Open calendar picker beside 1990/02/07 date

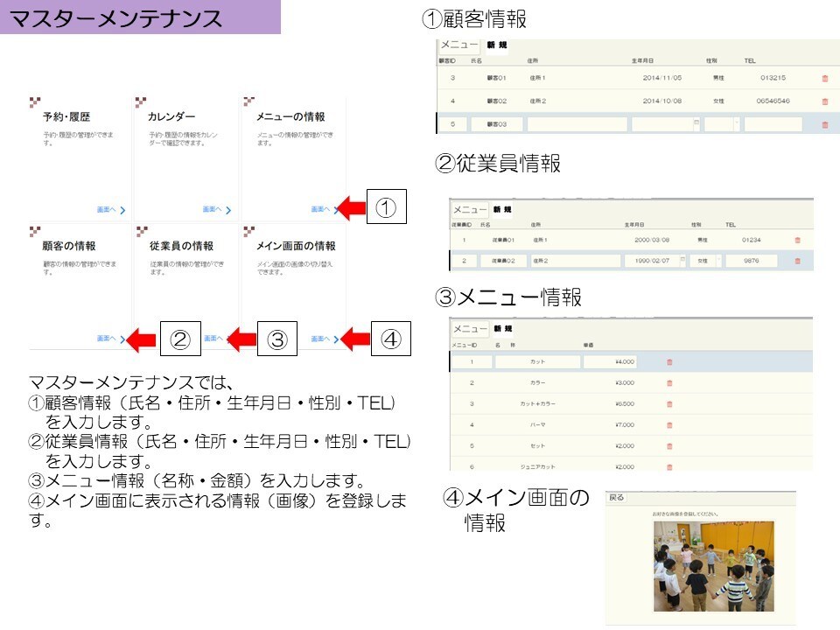[682, 260]
